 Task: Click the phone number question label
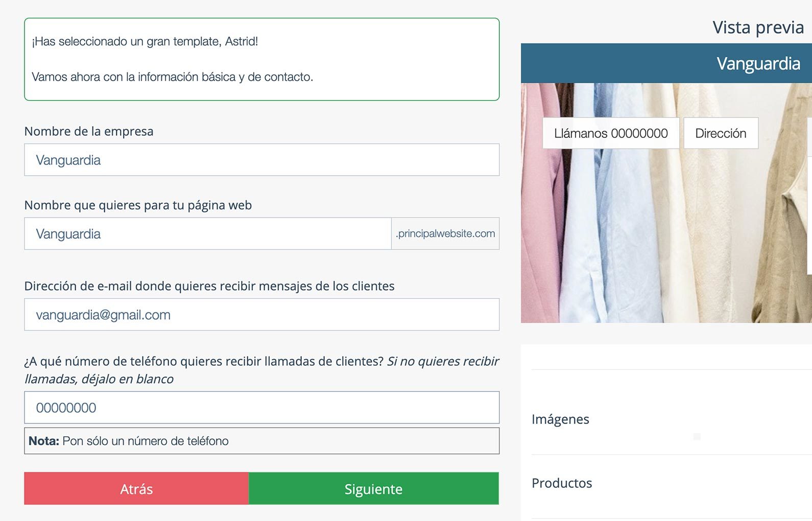[x=261, y=370]
